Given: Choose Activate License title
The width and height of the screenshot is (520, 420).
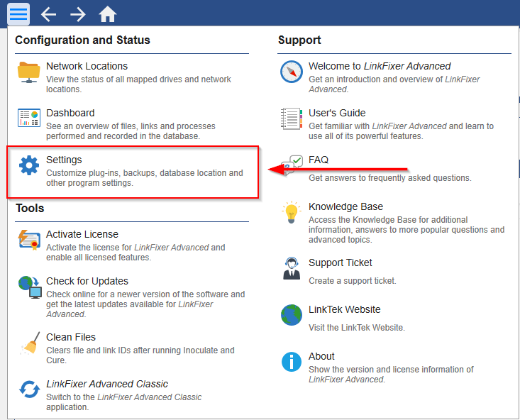Looking at the screenshot, I should point(82,234).
